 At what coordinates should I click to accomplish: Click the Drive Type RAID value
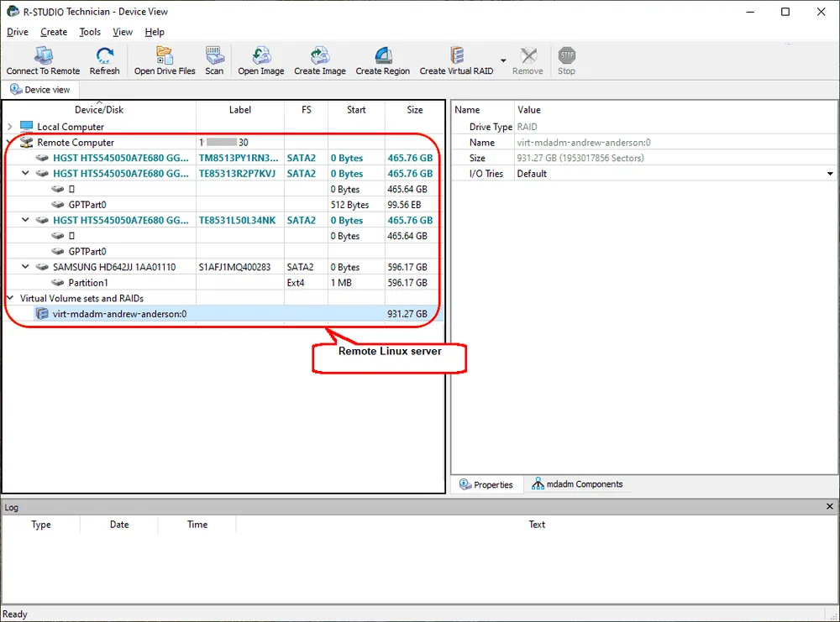coord(528,127)
